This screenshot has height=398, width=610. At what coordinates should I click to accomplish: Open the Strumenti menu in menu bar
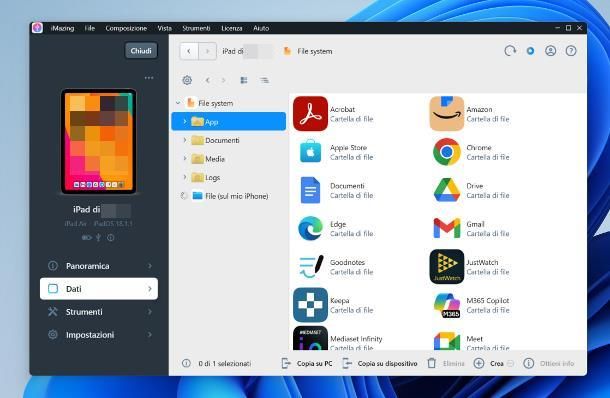[x=196, y=28]
